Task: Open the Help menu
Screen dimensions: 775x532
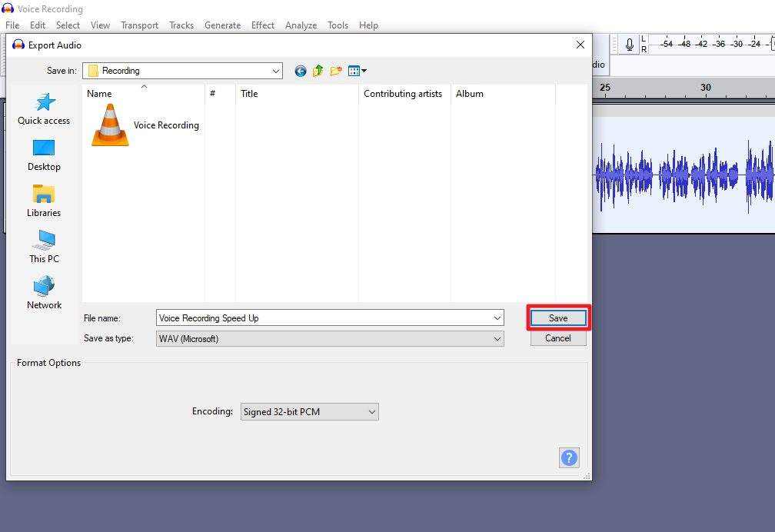Action: (x=368, y=25)
